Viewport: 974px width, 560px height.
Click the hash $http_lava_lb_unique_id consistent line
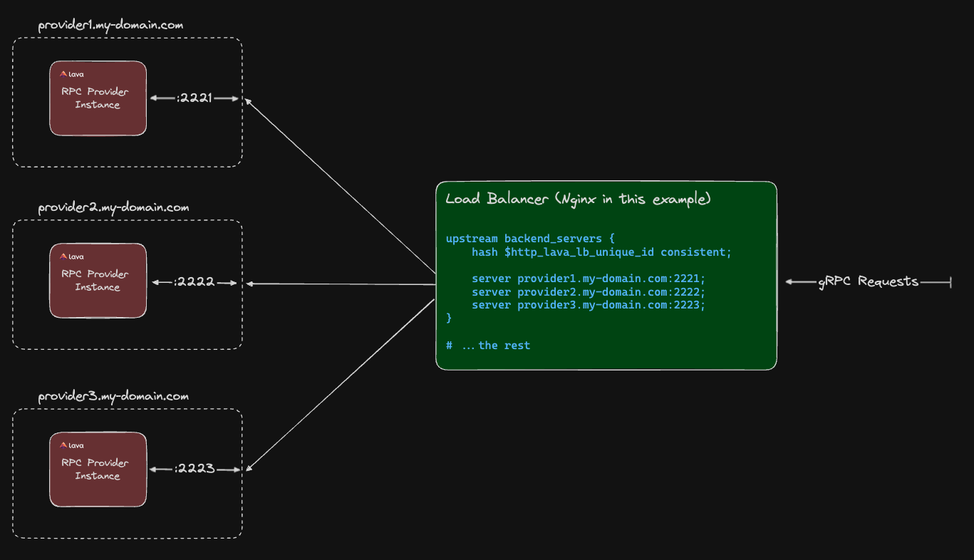601,252
